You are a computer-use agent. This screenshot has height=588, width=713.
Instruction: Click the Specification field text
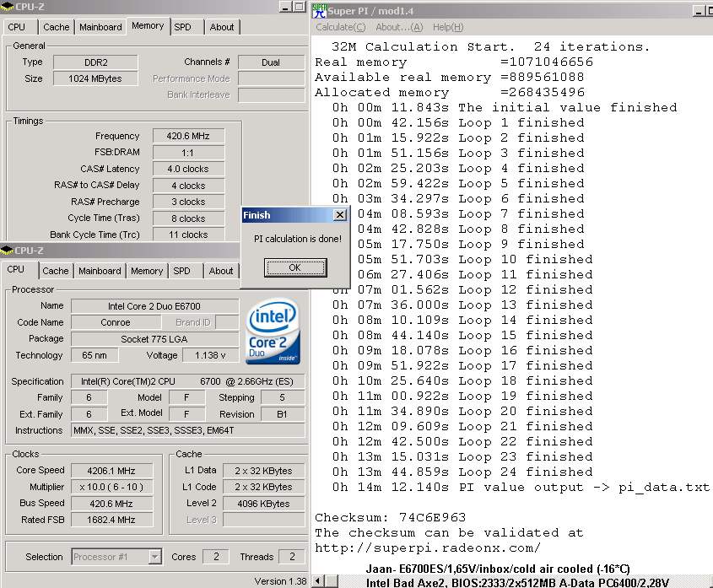(188, 381)
